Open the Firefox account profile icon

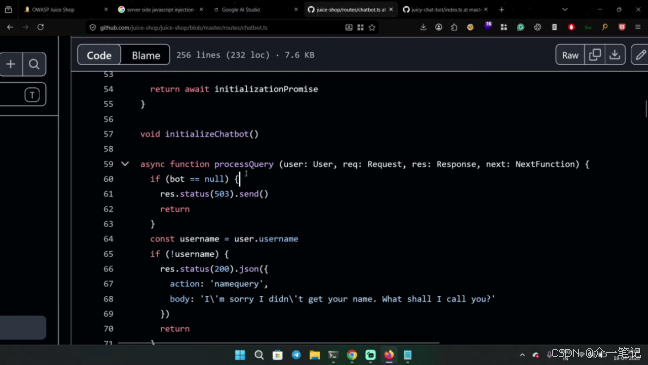438,27
